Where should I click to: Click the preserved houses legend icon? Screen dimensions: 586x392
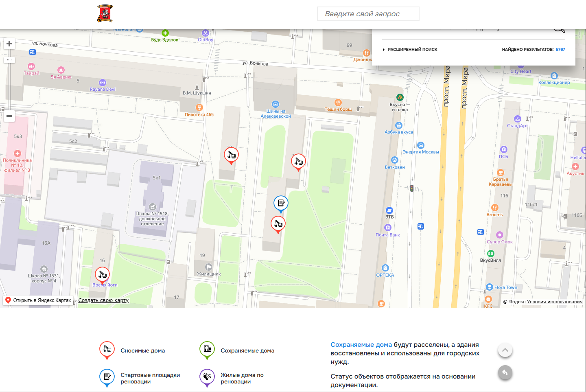pos(207,350)
